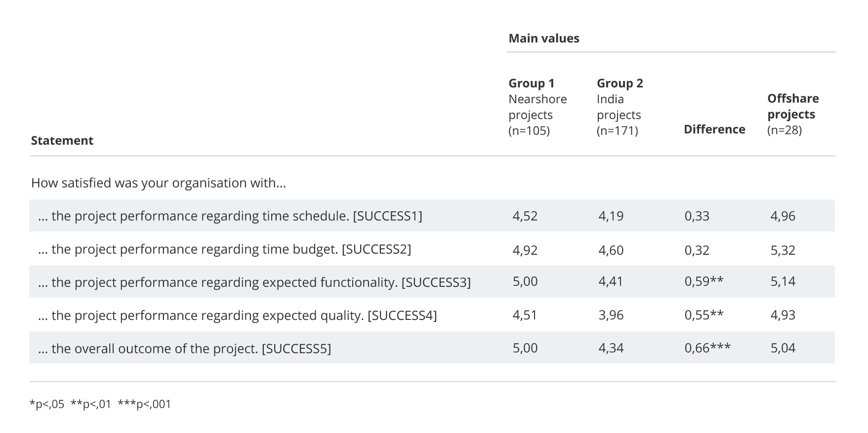This screenshot has width=868, height=433.
Task: Select the SUCCESS5 overall outcome statement
Action: (x=184, y=349)
